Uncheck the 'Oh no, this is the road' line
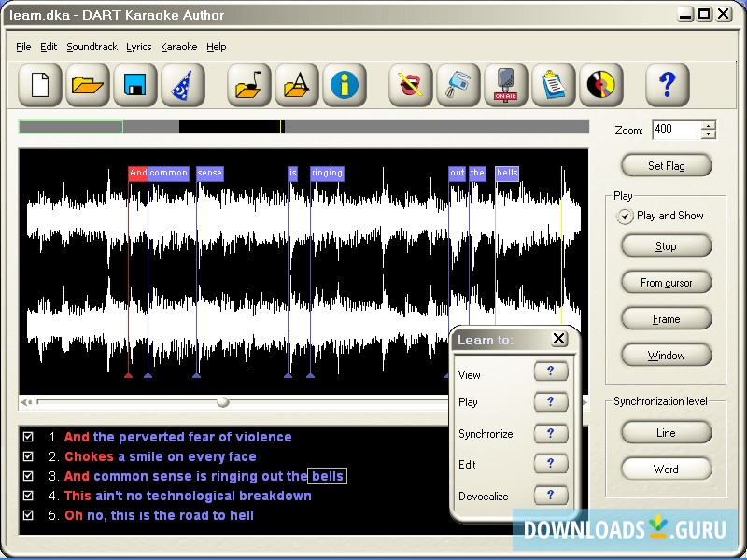747x560 pixels. point(28,515)
